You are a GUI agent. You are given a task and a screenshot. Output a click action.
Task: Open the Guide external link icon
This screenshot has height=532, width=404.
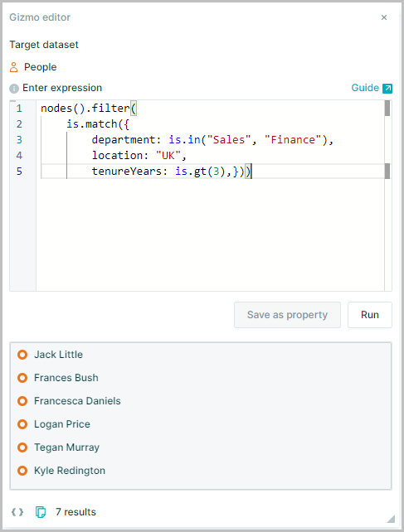pos(387,88)
